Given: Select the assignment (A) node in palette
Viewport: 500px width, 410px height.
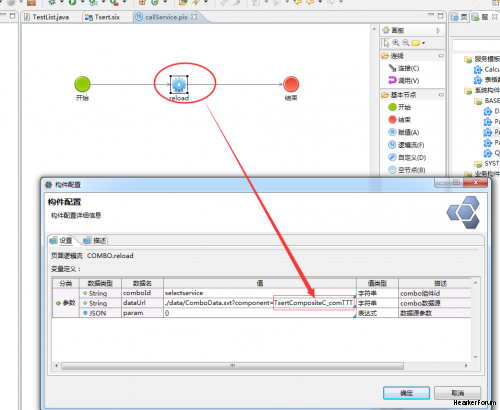Looking at the screenshot, I should tap(404, 132).
